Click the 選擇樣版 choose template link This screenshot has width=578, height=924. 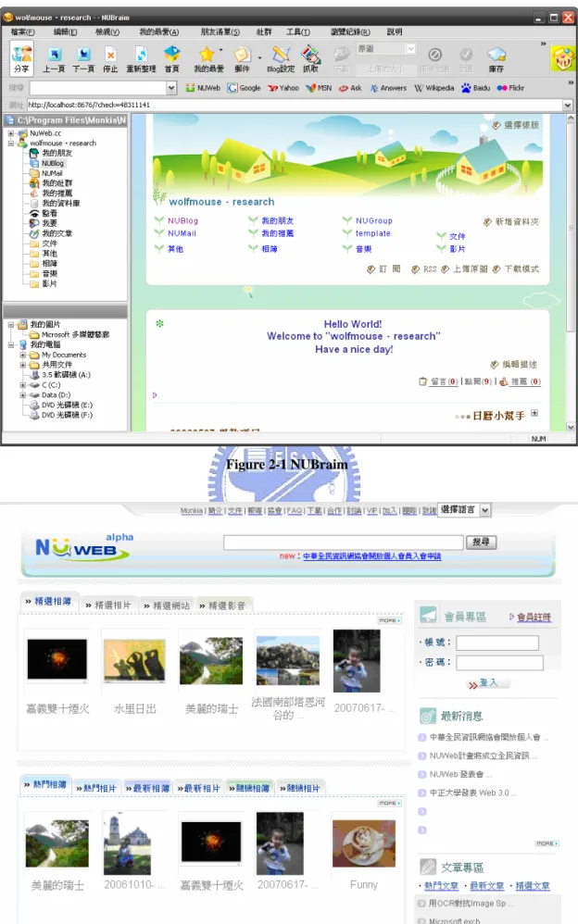516,125
